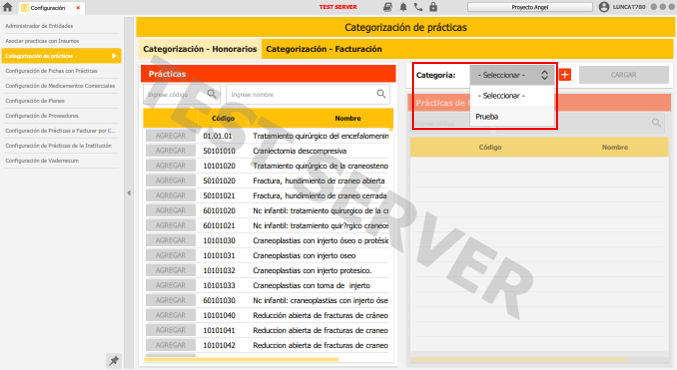Select 'Craneoplastias con injerto protesico.' text
Viewport: 677px width, 370px height.
point(312,271)
